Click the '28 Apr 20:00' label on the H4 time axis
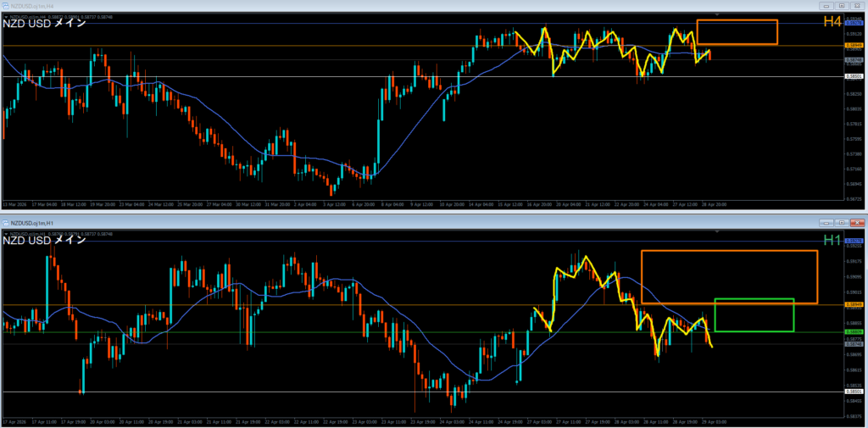Image resolution: width=868 pixels, height=428 pixels. [x=715, y=203]
